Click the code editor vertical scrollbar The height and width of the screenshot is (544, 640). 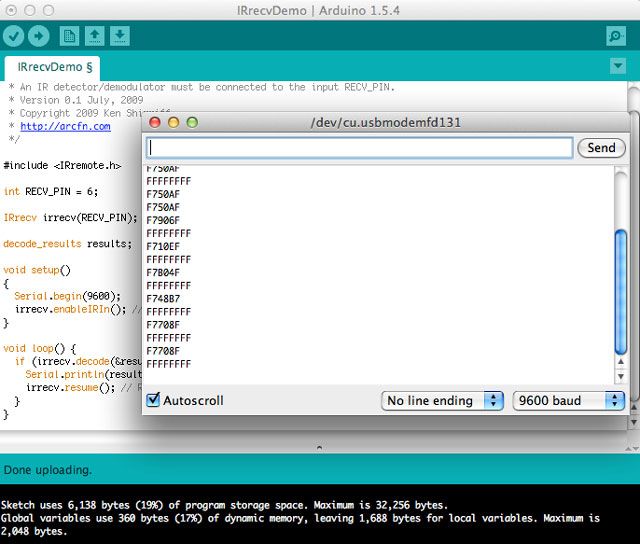[633, 250]
